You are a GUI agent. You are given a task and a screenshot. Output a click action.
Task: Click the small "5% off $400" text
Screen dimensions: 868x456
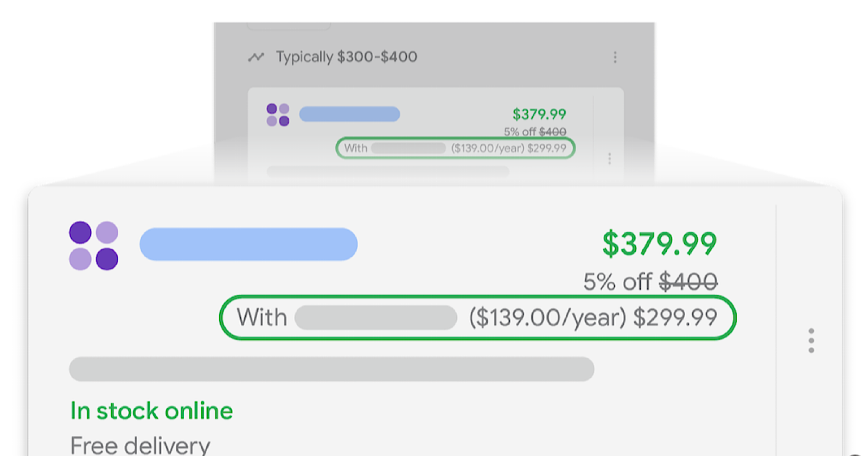[535, 131]
